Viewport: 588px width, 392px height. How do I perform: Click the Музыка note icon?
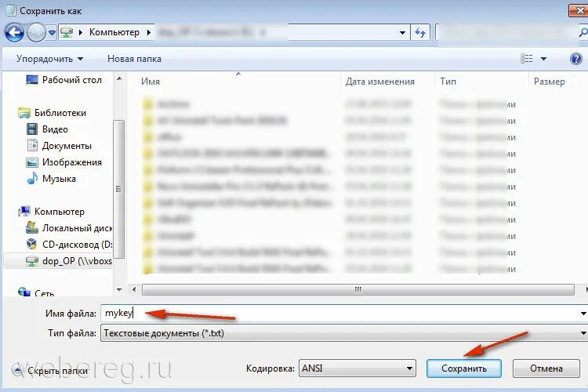32,178
